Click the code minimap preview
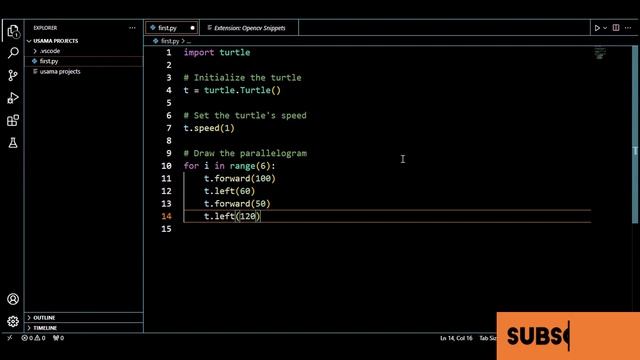640x360 pixels. point(600,53)
